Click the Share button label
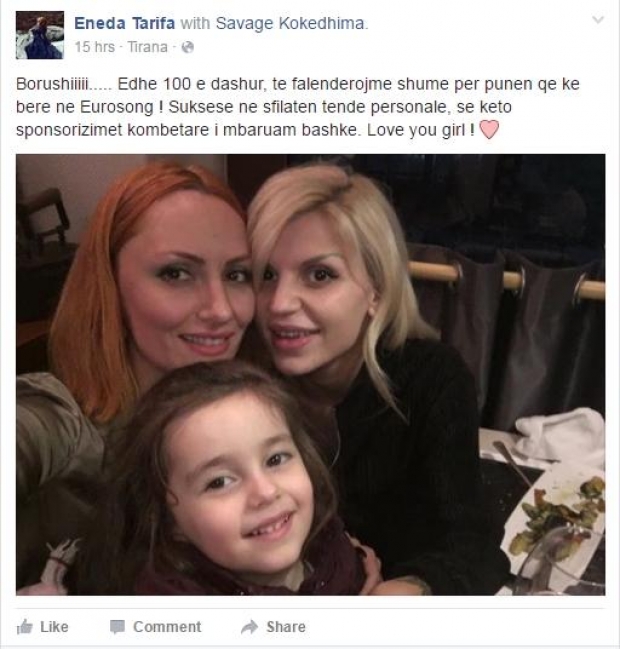This screenshot has height=649, width=620. [x=286, y=627]
